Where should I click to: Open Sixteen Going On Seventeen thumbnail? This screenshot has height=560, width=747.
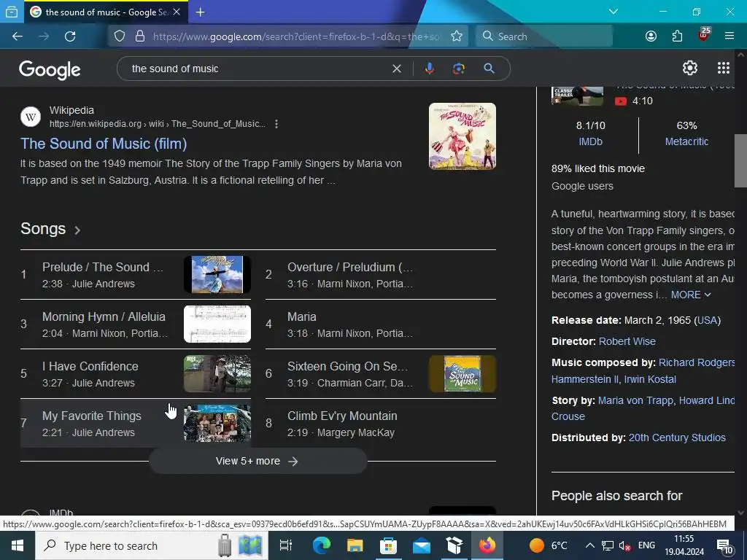462,373
